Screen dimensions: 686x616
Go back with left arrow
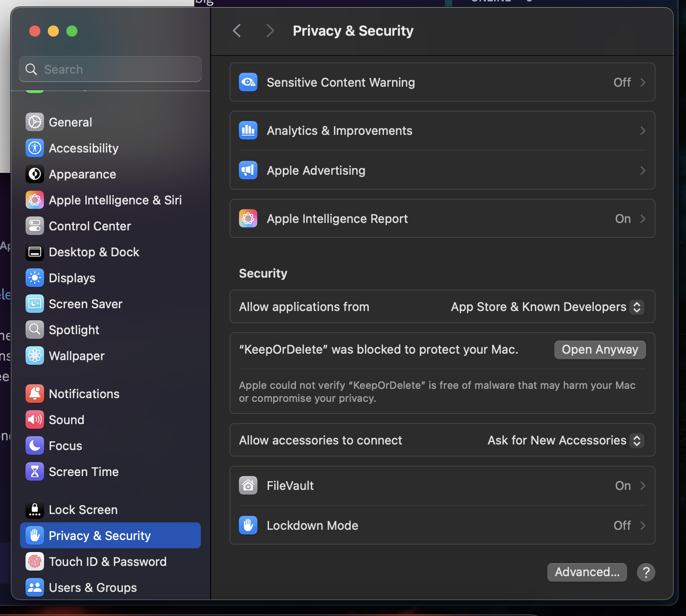click(237, 31)
